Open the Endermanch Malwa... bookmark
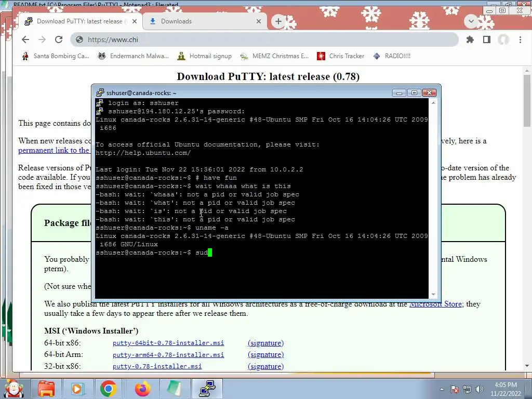This screenshot has width=532, height=399. click(134, 56)
